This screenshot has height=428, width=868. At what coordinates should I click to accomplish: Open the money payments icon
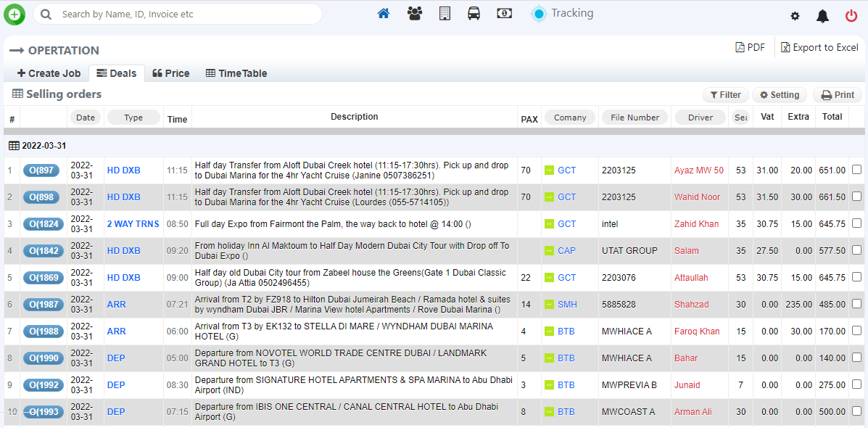[505, 14]
